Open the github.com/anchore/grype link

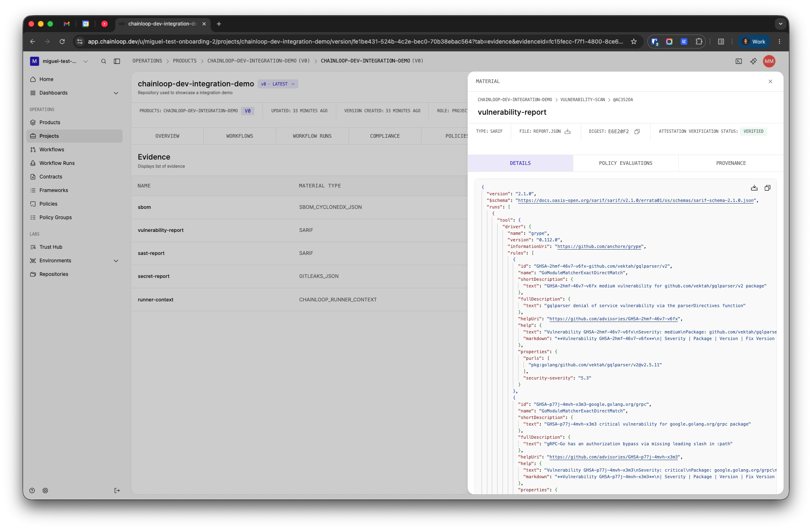599,247
